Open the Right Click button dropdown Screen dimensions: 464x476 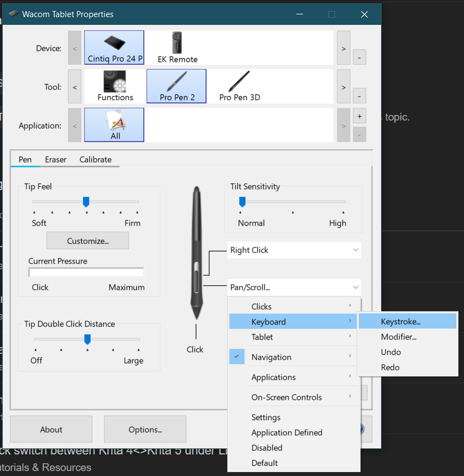tap(294, 250)
